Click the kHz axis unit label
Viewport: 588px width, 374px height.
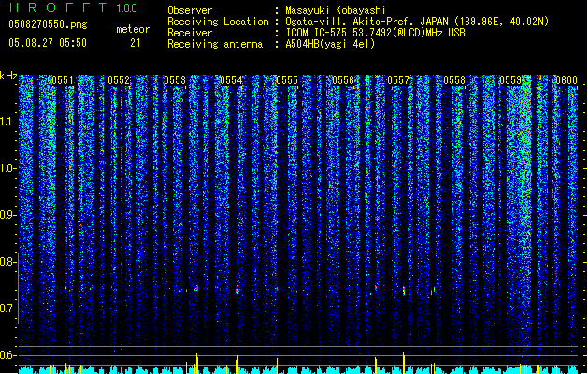coord(8,76)
